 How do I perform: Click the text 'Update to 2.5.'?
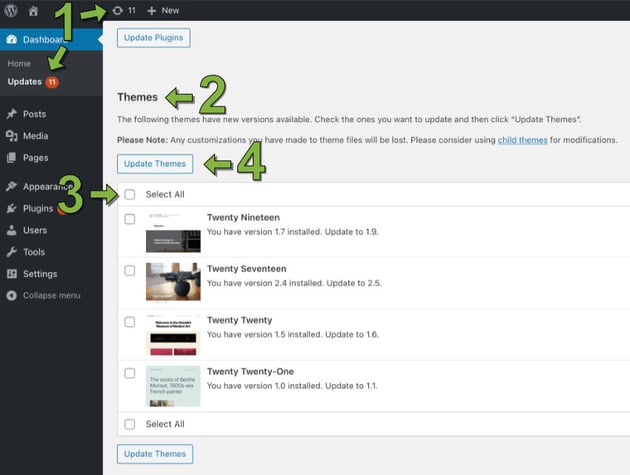tap(354, 283)
